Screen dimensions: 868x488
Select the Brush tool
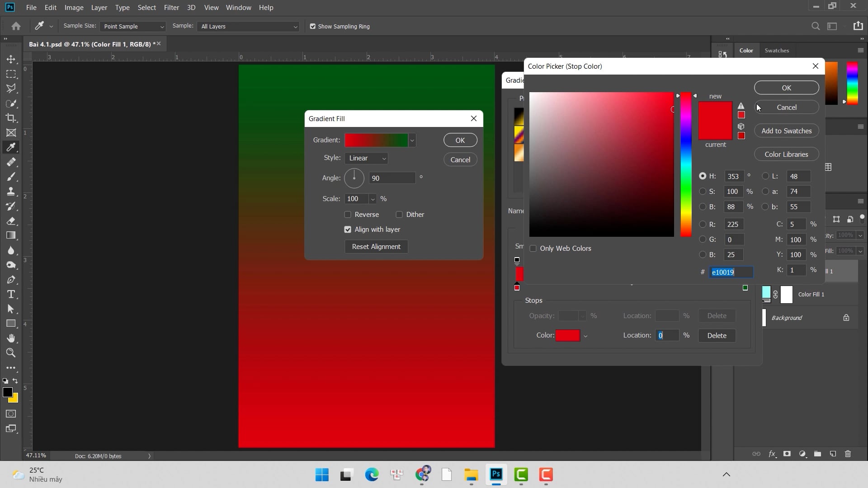coord(11,177)
